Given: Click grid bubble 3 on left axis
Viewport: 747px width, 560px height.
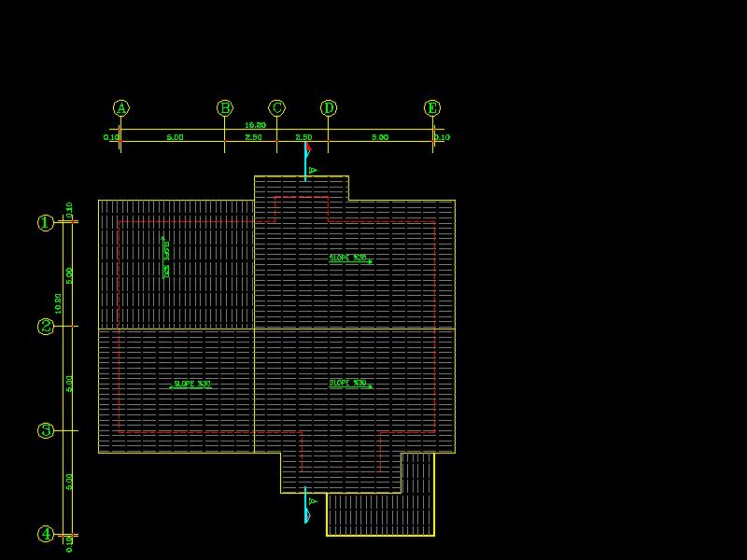Looking at the screenshot, I should (45, 430).
